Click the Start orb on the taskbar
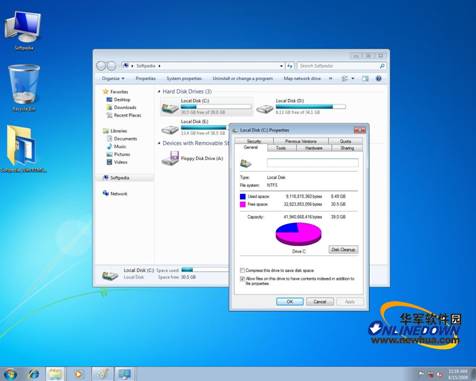This screenshot has width=476, height=381. [x=10, y=374]
